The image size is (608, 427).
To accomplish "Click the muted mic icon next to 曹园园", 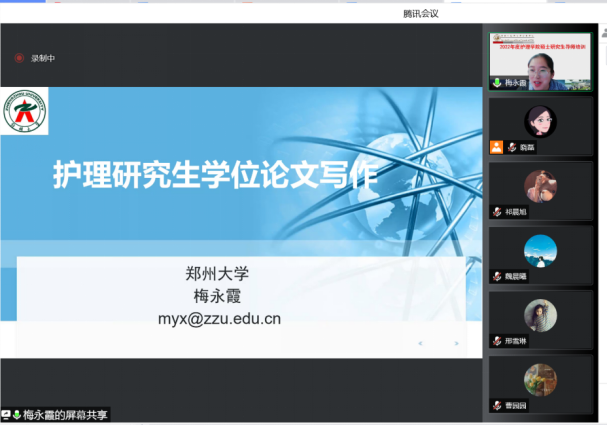I will point(497,406).
